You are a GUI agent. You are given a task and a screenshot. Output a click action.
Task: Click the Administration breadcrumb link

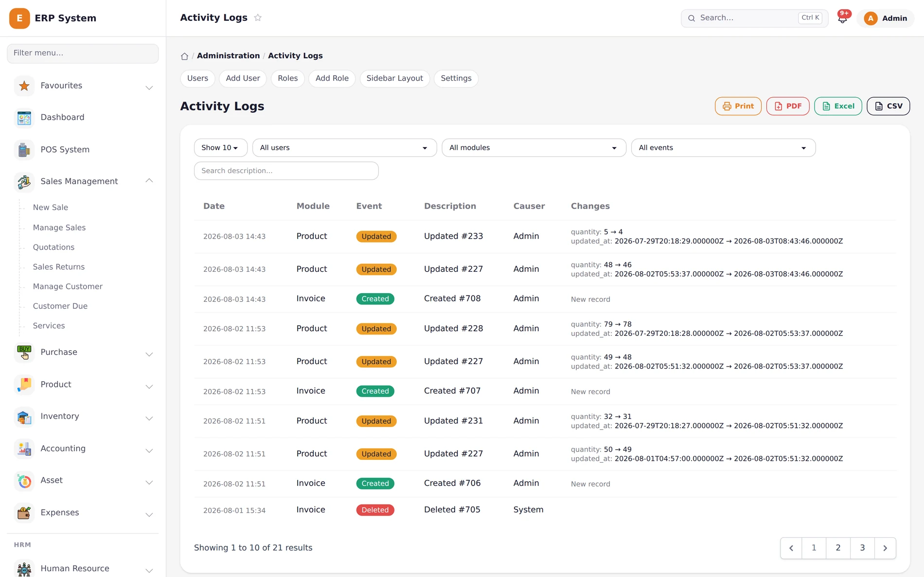coord(228,56)
